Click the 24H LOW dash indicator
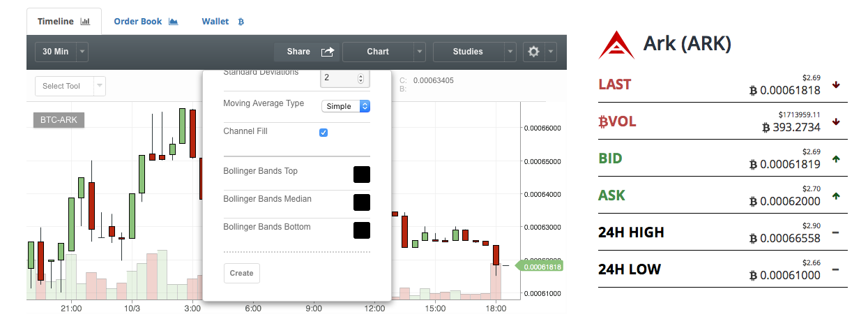Screen dimensions: 868x326 (836, 269)
